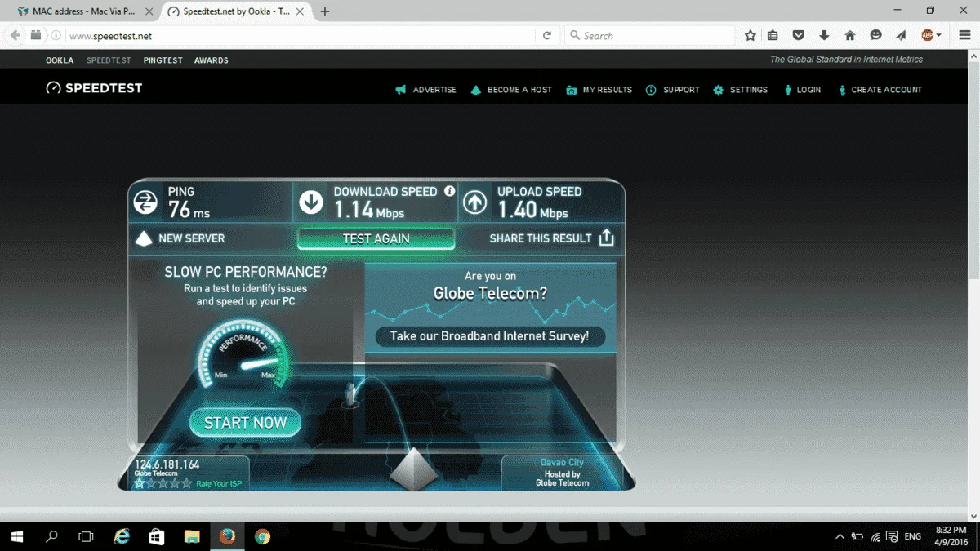Click Rate Your ISP link
The width and height of the screenshot is (980, 551).
click(x=218, y=483)
